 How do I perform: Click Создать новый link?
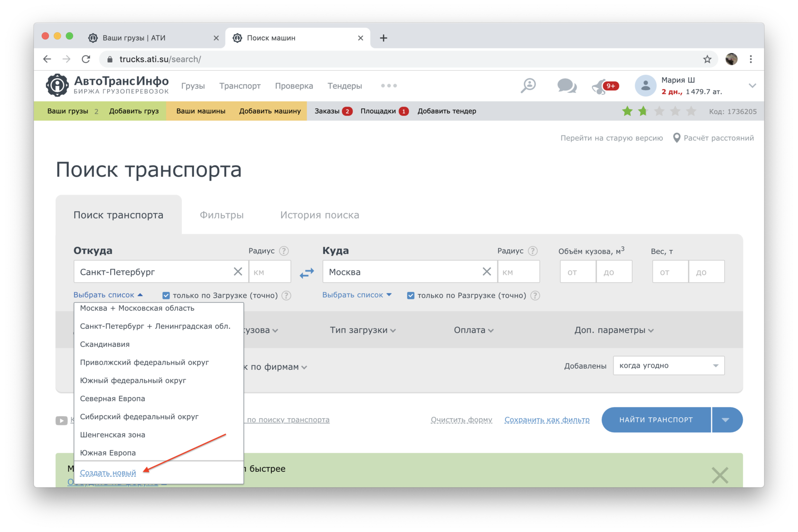(108, 473)
